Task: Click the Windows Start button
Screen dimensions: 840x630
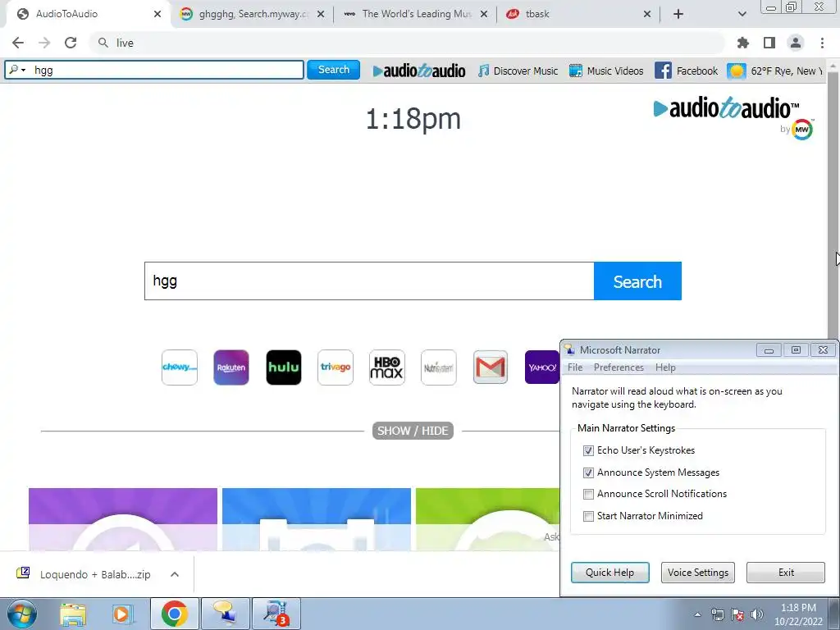Action: [22, 614]
